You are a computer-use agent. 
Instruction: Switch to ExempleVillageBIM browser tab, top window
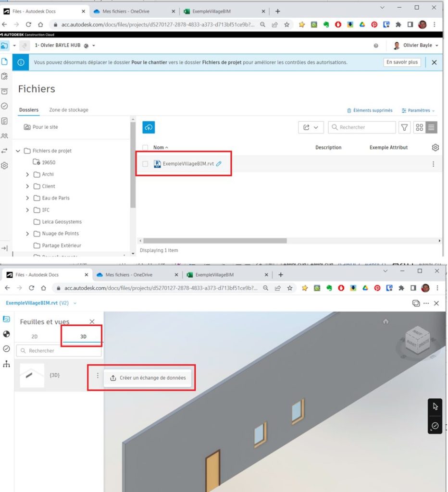[212, 12]
